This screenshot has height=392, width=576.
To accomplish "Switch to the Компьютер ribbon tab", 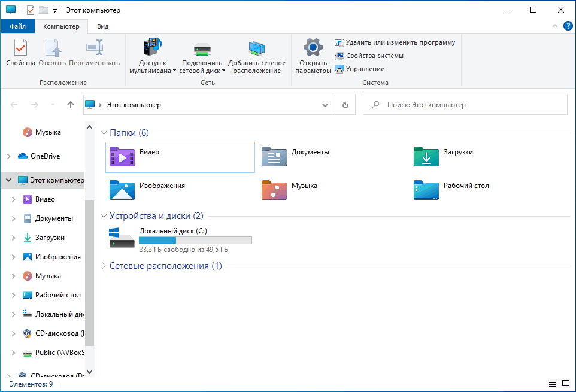I will 61,26.
